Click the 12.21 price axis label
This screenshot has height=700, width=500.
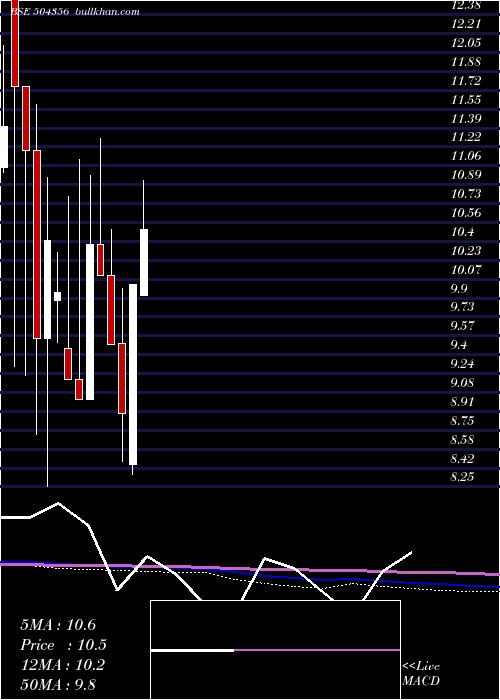(x=466, y=24)
